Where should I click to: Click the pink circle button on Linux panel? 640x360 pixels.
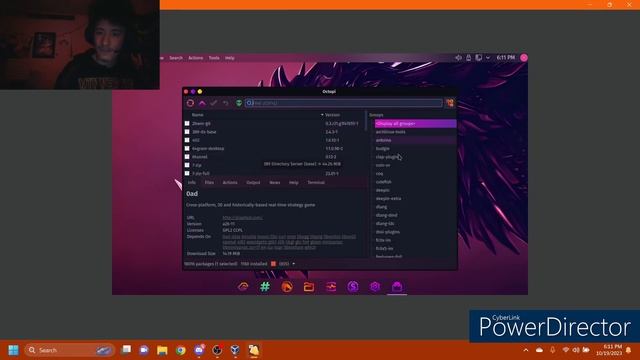(x=524, y=58)
